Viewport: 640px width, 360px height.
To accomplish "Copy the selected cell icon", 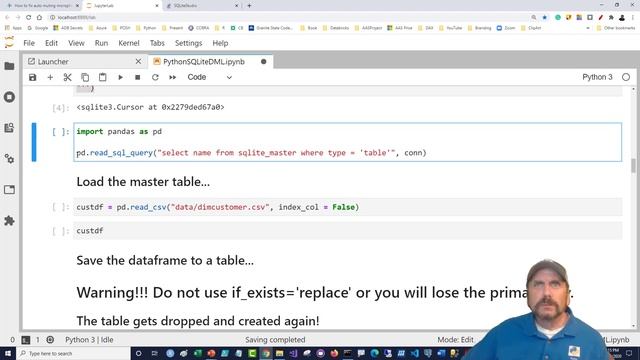I will [85, 77].
